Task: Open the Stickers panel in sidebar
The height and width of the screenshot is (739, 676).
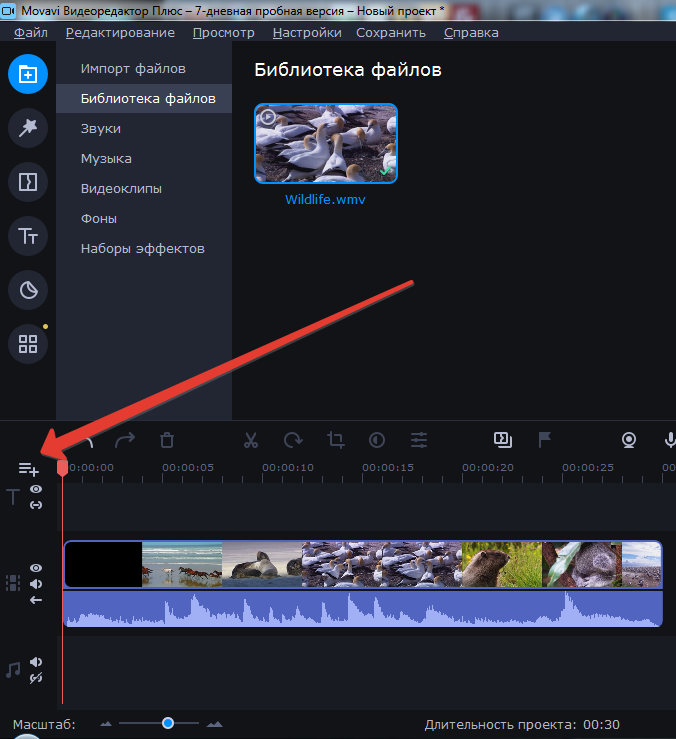Action: pyautogui.click(x=28, y=291)
